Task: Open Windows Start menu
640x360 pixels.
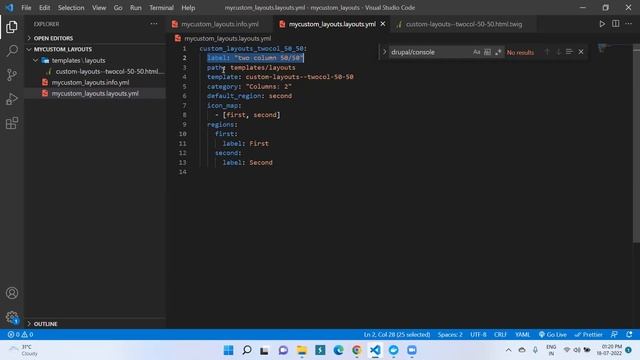Action: pos(229,350)
